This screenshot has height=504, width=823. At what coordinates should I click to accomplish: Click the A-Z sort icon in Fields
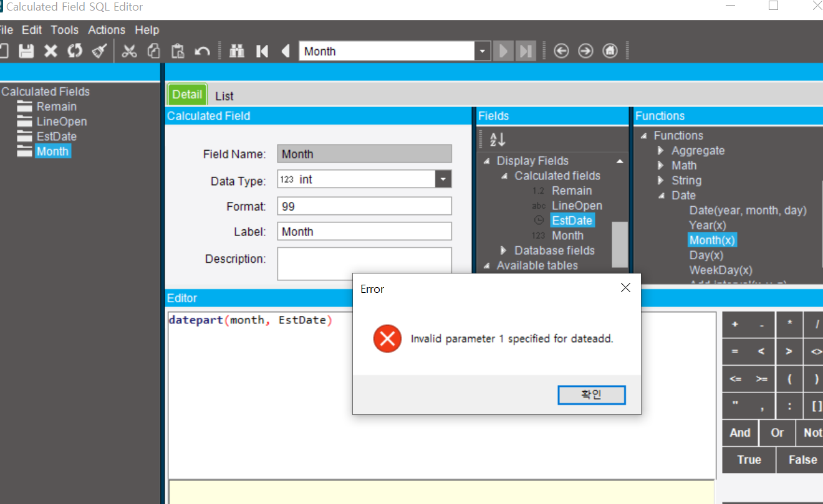[x=498, y=140]
